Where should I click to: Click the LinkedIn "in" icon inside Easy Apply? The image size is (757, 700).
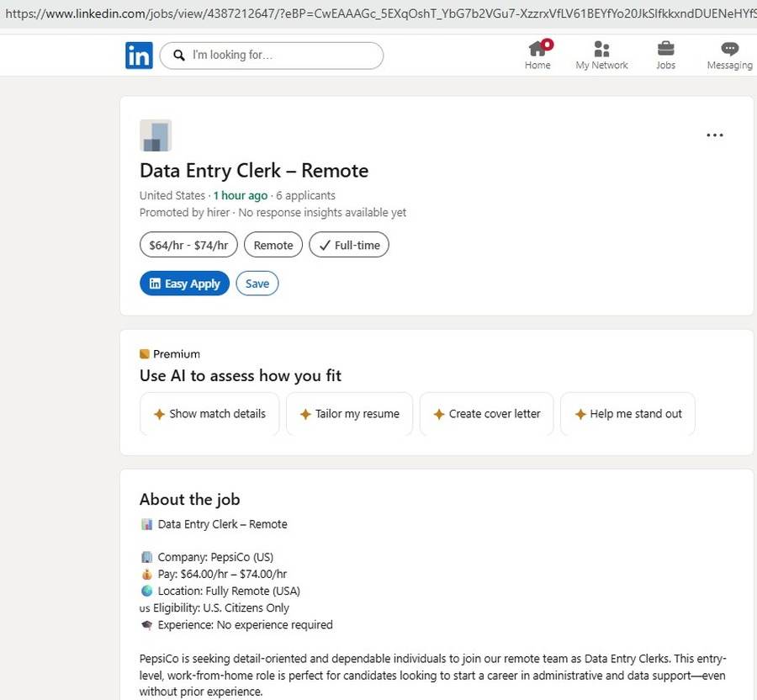point(155,284)
